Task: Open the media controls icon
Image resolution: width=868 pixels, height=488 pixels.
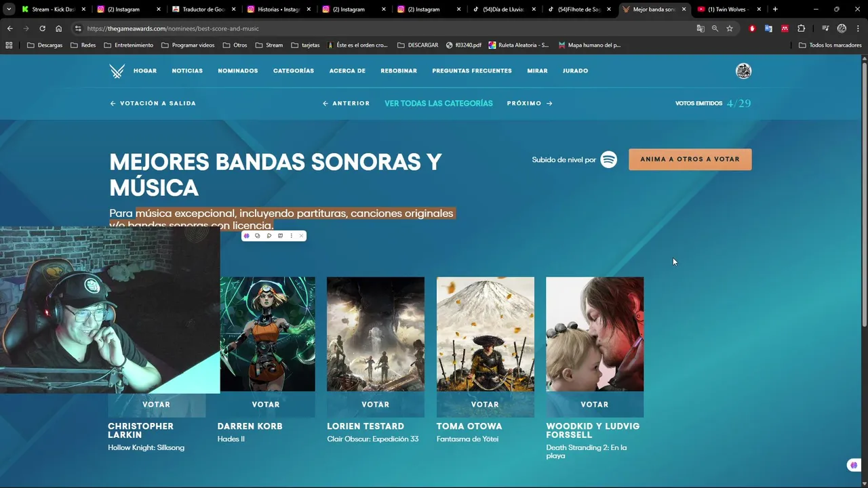Action: click(825, 28)
